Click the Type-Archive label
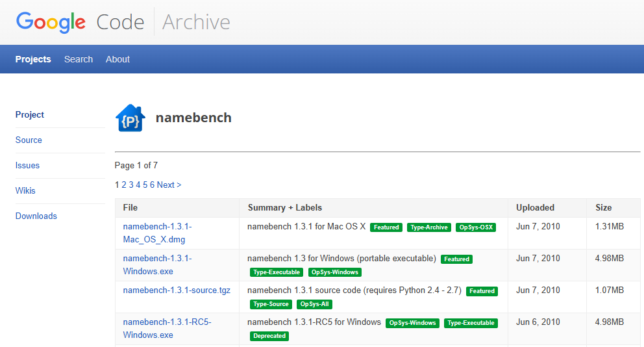Screen dimensions: 644x347 (428, 227)
